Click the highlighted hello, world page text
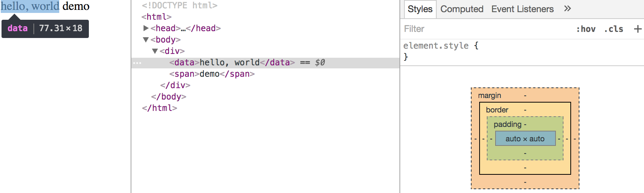The width and height of the screenshot is (644, 193). [x=30, y=6]
